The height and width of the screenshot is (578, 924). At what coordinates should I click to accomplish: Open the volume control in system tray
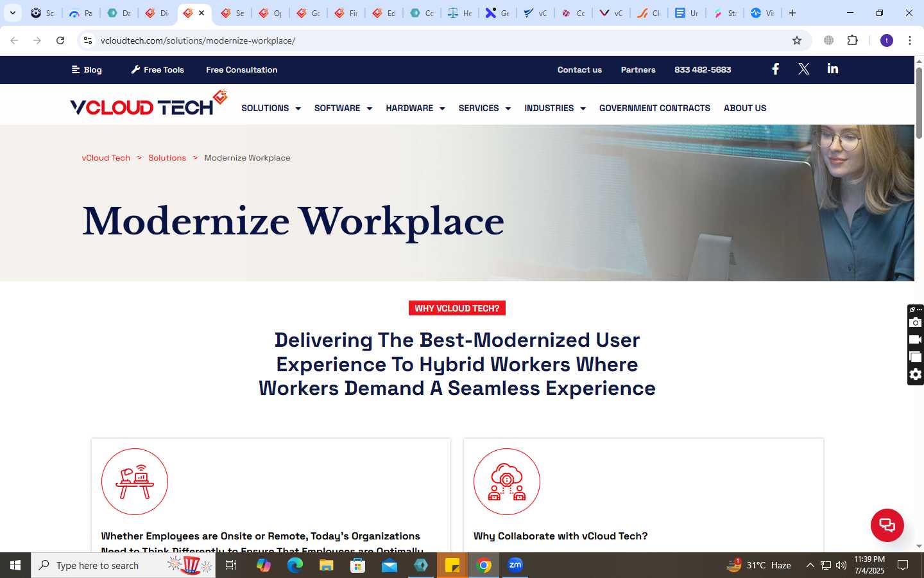(x=841, y=565)
